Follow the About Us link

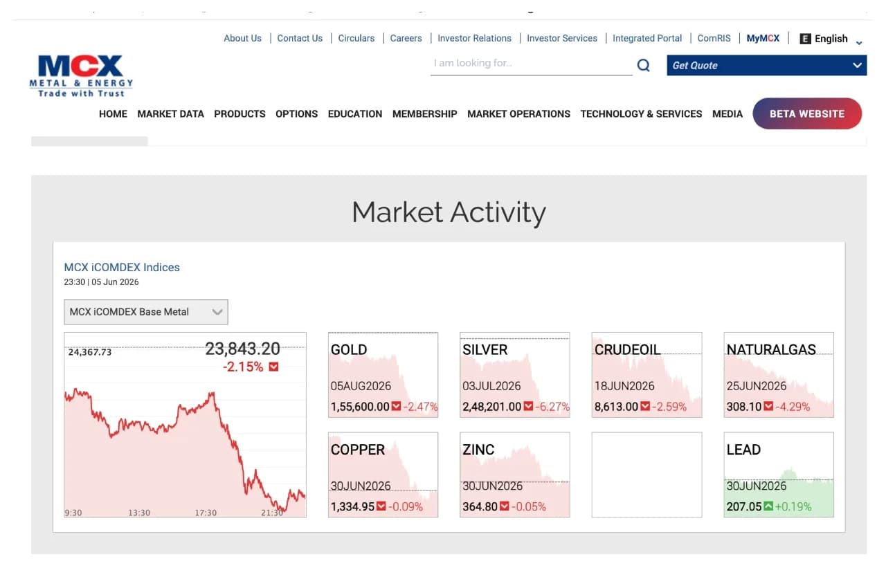coord(242,39)
